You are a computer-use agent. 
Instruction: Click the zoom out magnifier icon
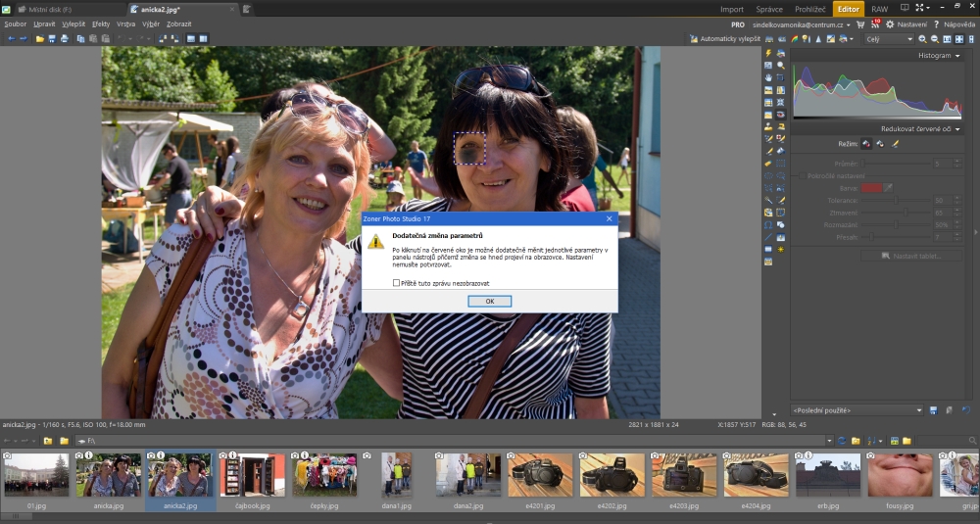tap(934, 39)
